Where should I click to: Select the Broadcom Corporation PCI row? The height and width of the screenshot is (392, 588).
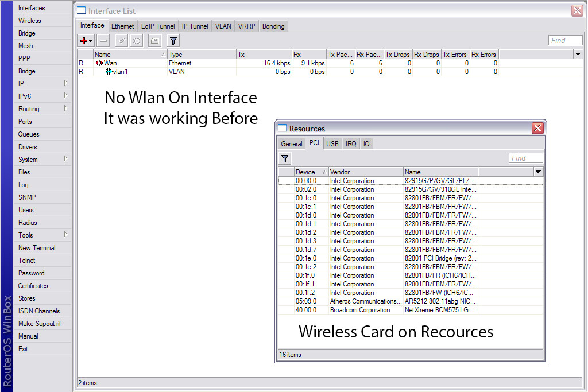411,310
